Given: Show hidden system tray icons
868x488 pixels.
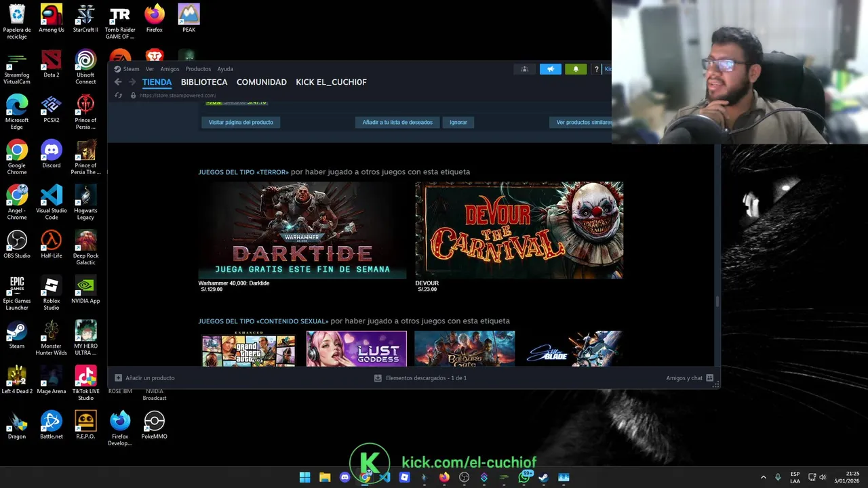Looking at the screenshot, I should [763, 477].
